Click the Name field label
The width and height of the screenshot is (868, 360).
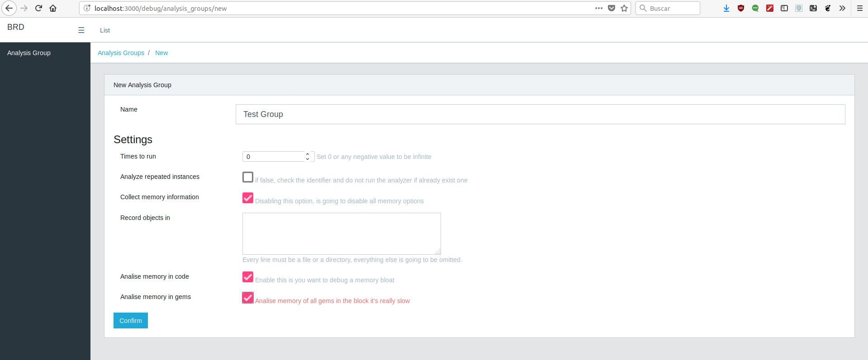coord(129,109)
